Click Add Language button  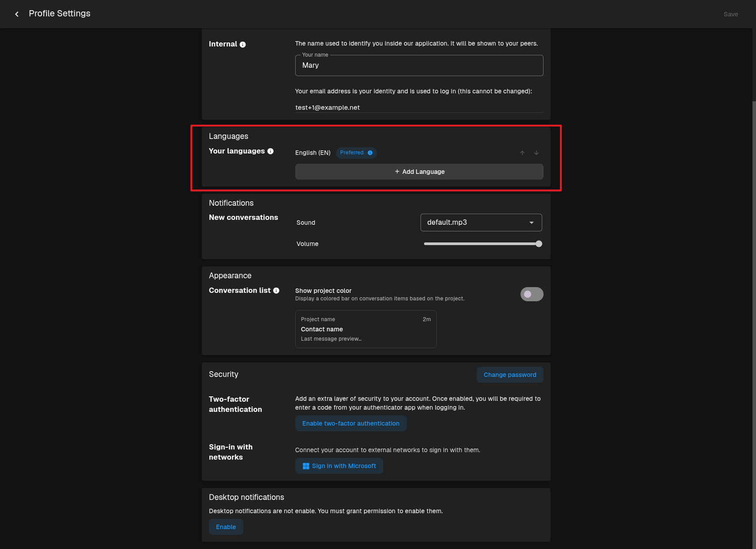(419, 172)
